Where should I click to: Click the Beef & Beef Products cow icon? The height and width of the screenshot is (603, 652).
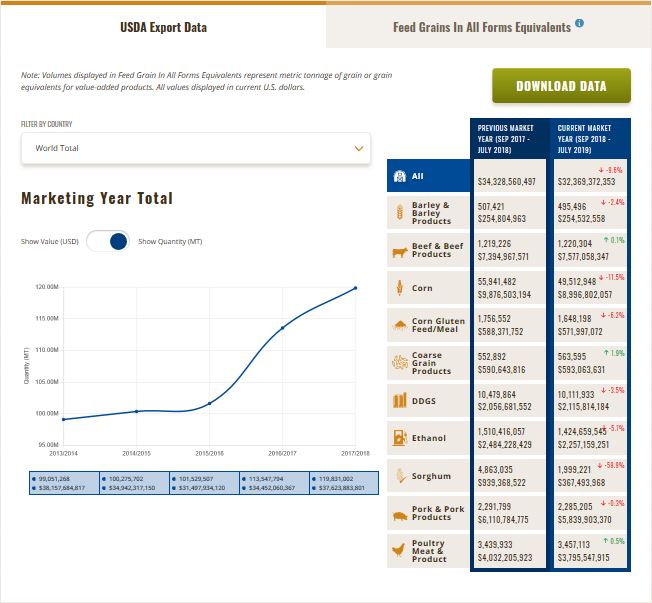click(399, 251)
